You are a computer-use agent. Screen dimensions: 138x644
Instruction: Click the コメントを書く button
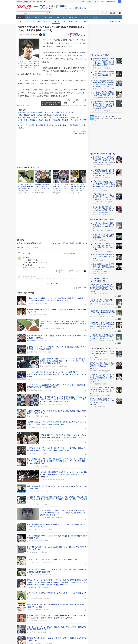[69, 253]
